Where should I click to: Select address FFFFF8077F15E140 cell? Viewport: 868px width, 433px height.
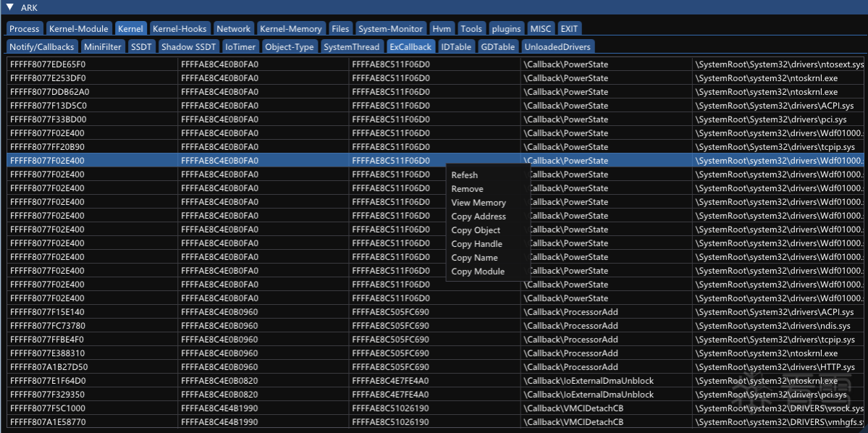tap(93, 312)
